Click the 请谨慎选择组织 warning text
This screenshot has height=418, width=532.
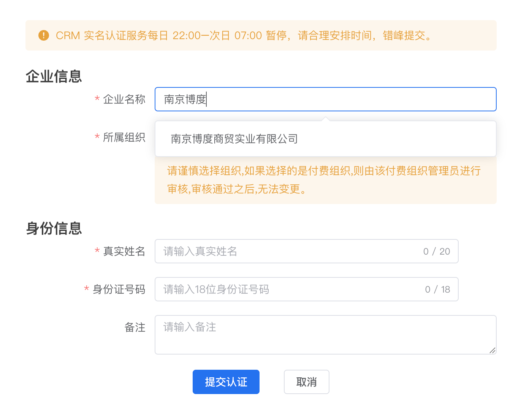point(324,180)
